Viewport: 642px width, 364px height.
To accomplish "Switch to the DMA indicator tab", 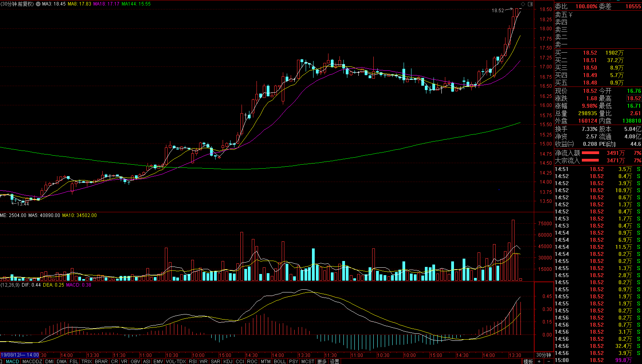I will (61, 361).
